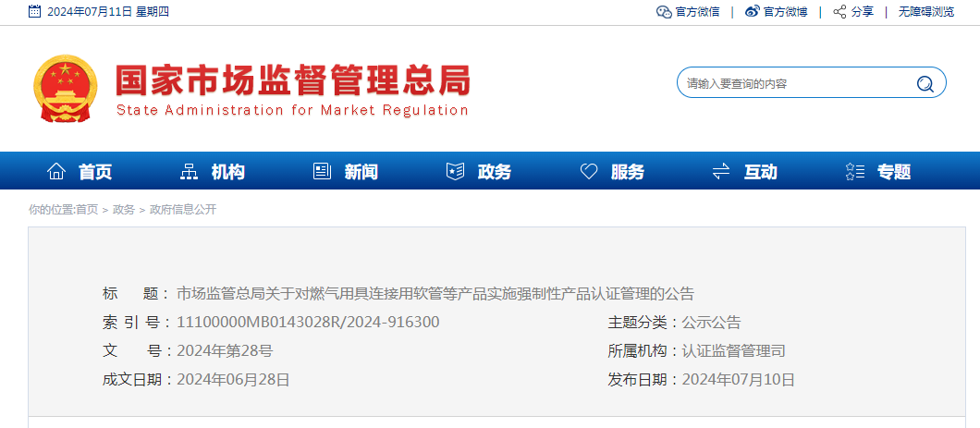Click the national emblem logo
Viewport: 980px width, 428px height.
click(x=65, y=88)
